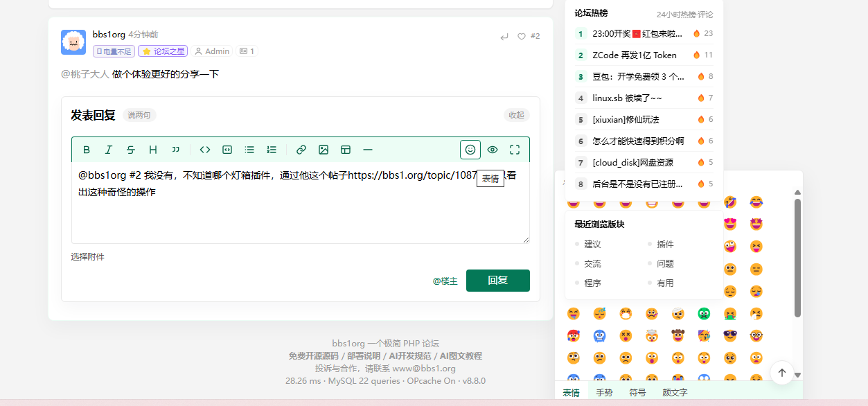This screenshot has height=406, width=868.
Task: Open hot topic [cloud_disk]网盘资源
Action: point(632,162)
